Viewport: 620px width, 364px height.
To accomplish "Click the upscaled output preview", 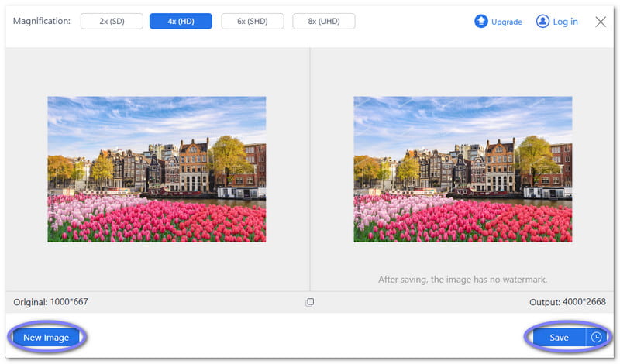I will coord(463,169).
